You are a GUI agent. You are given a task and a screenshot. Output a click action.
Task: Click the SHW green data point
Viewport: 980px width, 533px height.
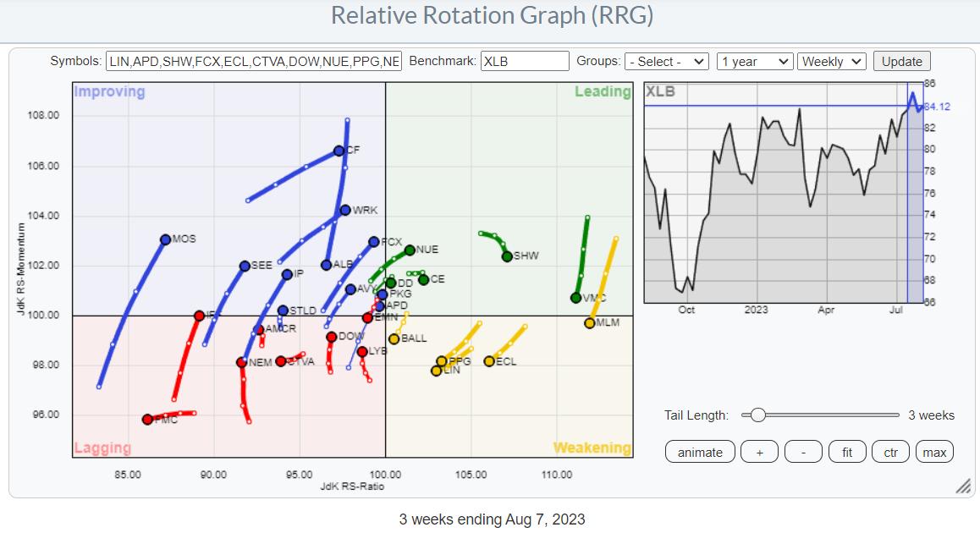(x=507, y=256)
